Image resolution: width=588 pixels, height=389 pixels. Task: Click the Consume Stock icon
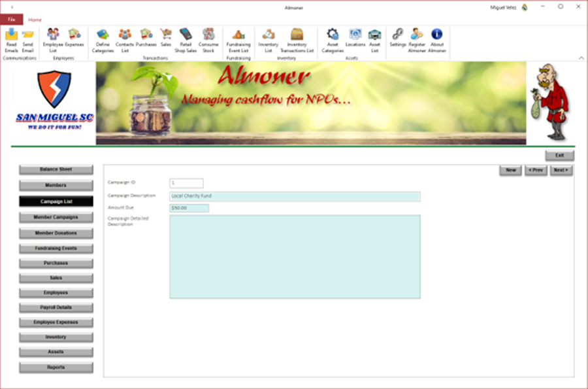coord(208,41)
